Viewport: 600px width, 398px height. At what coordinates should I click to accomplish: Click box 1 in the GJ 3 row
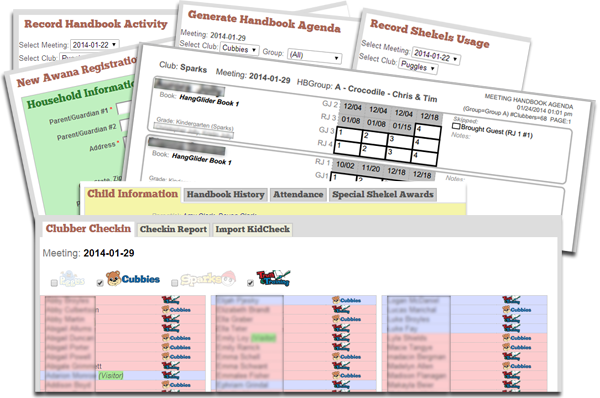pos(348,134)
